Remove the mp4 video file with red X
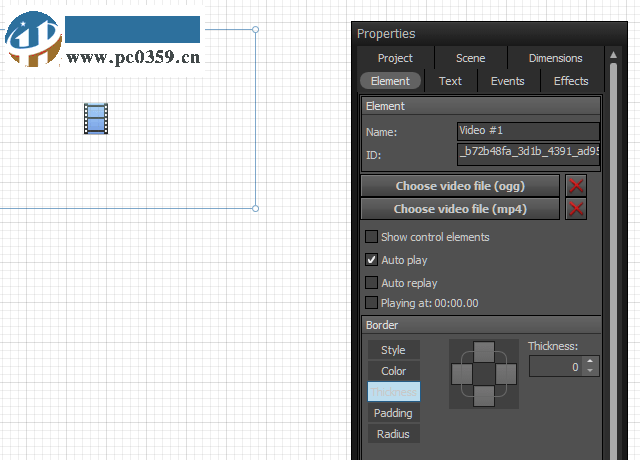The height and width of the screenshot is (460, 640). [576, 209]
